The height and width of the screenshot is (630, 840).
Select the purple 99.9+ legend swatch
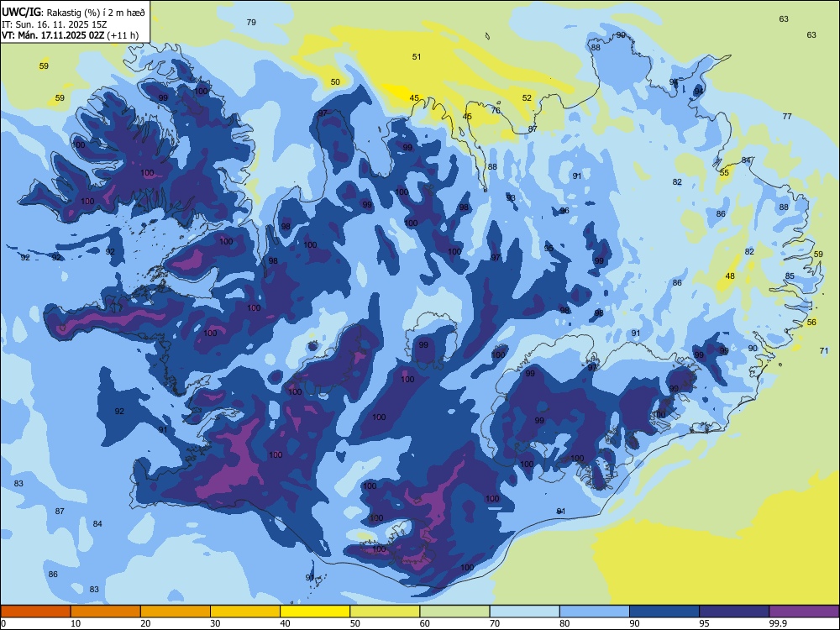(x=804, y=612)
